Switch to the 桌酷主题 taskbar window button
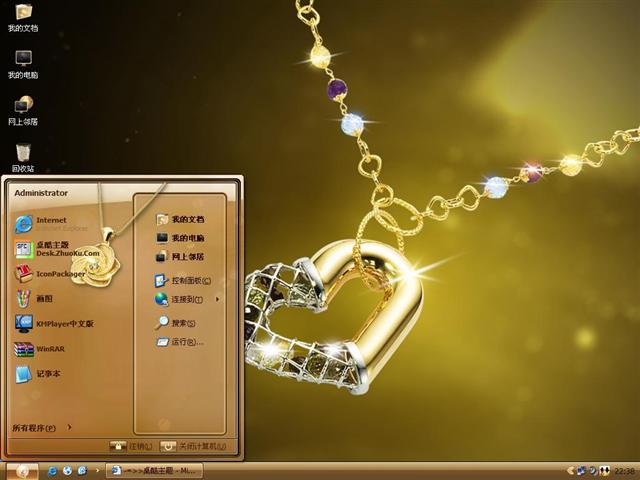The height and width of the screenshot is (480, 640). tap(154, 471)
